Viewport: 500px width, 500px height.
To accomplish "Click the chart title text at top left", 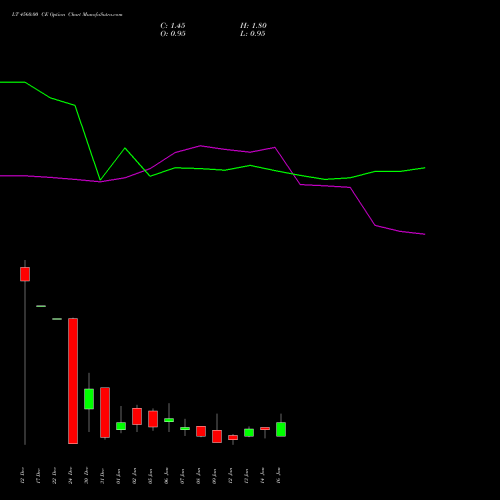I will (67, 15).
